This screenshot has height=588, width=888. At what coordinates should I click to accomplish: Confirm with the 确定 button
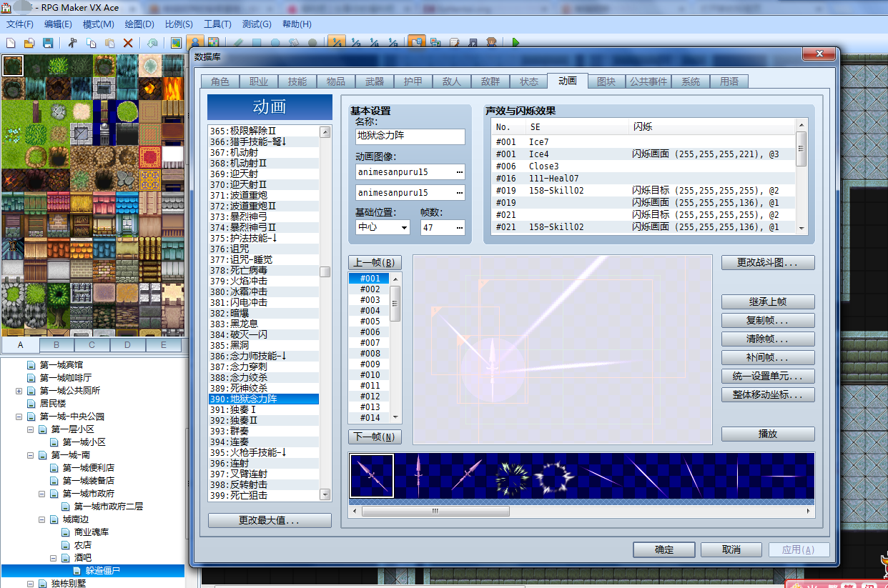664,549
